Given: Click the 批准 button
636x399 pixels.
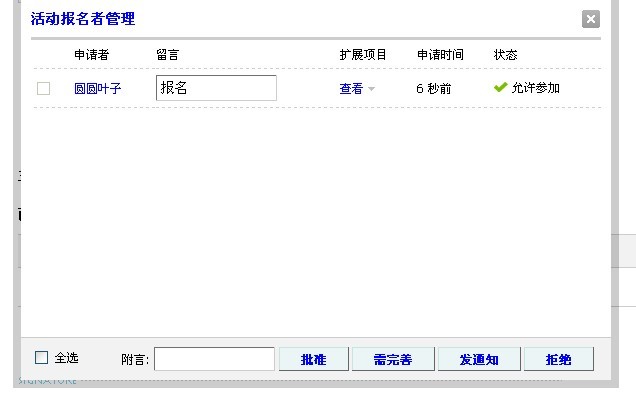Looking at the screenshot, I should 314,359.
